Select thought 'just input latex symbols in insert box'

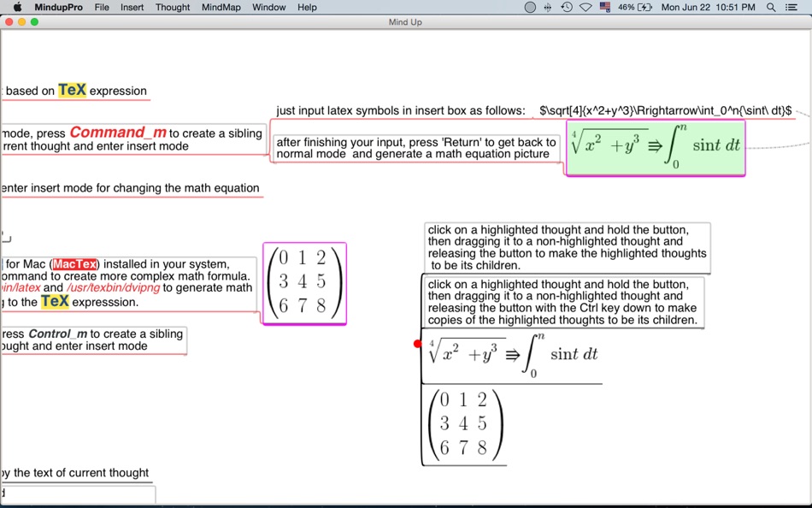401,110
